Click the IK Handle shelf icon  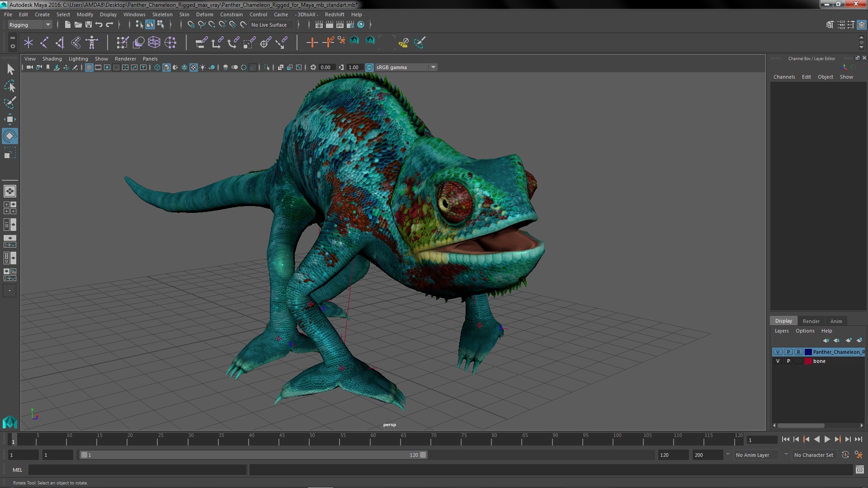pos(60,42)
